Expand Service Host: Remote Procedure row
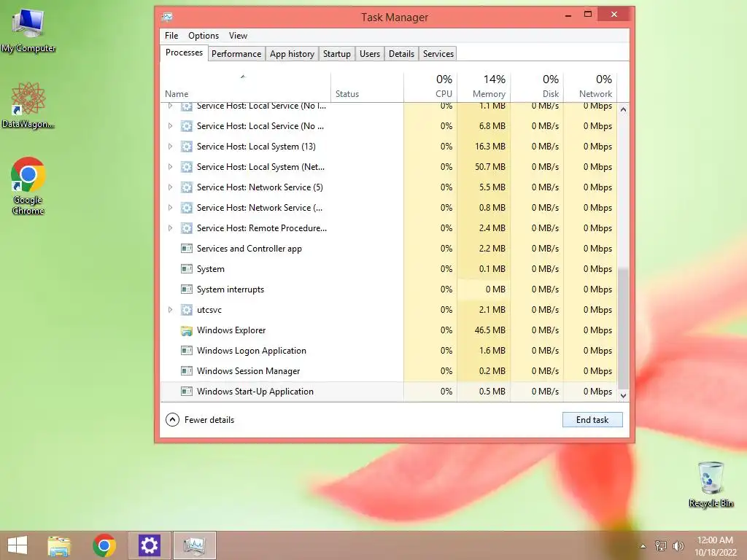Viewport: 747px width, 560px height. (x=170, y=228)
